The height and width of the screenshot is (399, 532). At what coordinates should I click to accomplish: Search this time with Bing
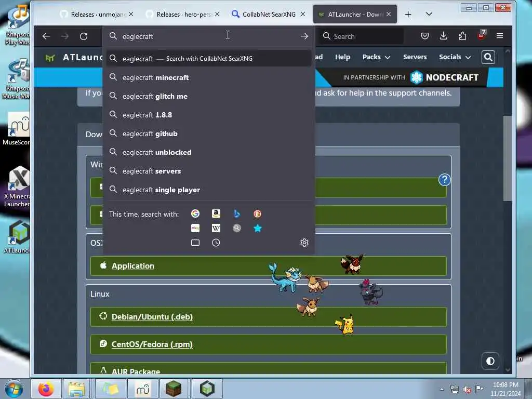tap(237, 214)
